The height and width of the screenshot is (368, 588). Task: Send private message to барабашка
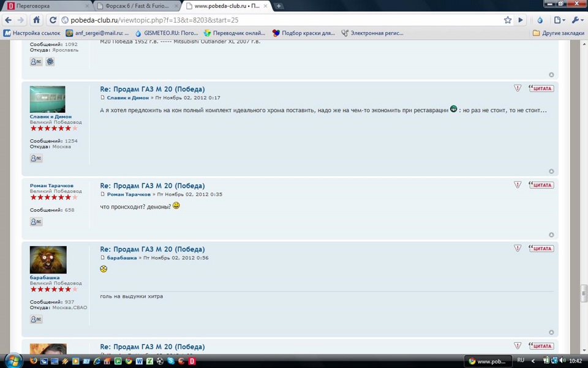tap(36, 319)
